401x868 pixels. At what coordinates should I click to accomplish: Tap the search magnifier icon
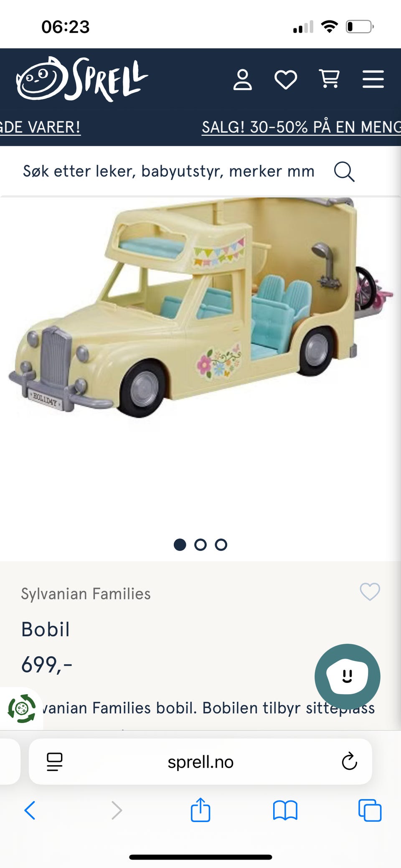pyautogui.click(x=344, y=172)
